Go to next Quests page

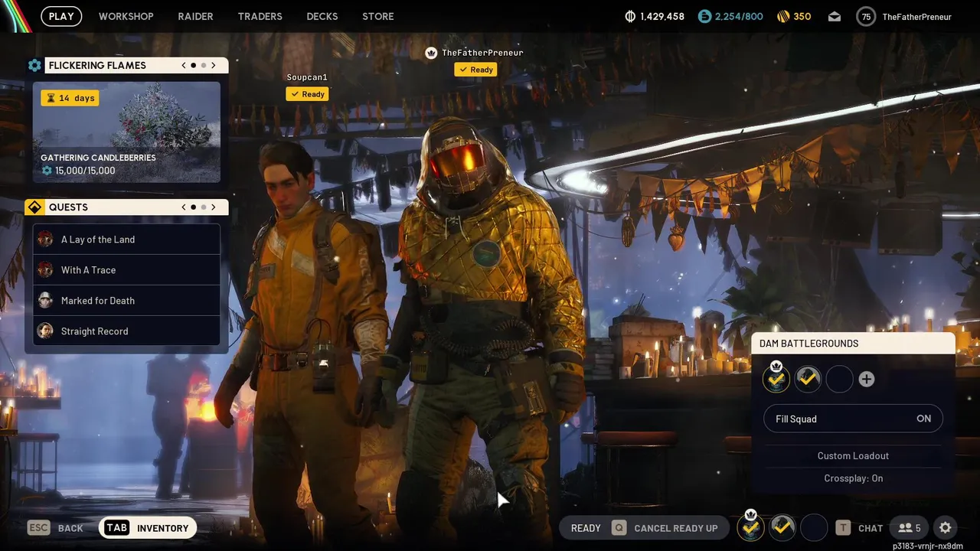point(214,207)
